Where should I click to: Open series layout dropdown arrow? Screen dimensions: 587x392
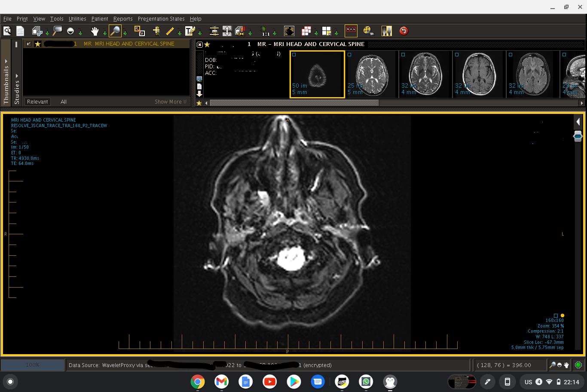click(x=47, y=33)
